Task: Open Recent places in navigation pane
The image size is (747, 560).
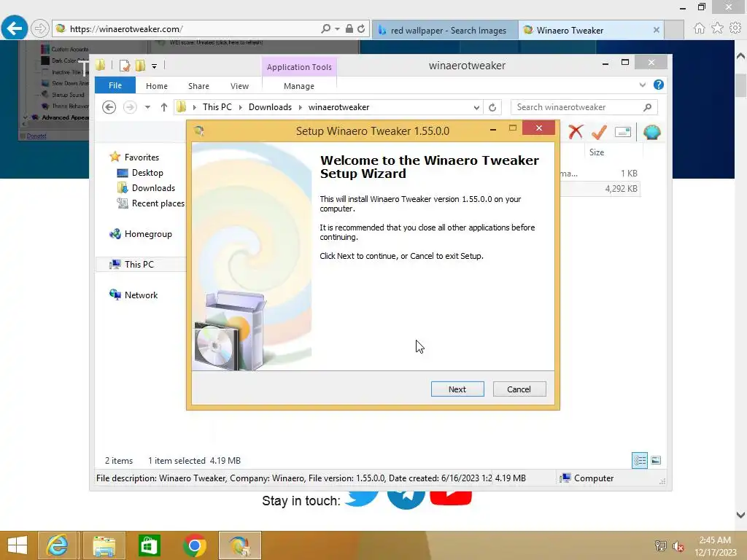Action: coord(158,203)
